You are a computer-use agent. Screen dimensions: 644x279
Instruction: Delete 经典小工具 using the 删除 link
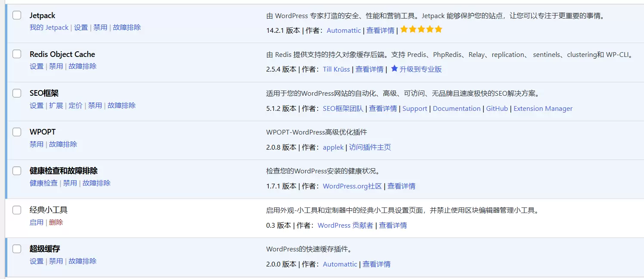pos(56,222)
